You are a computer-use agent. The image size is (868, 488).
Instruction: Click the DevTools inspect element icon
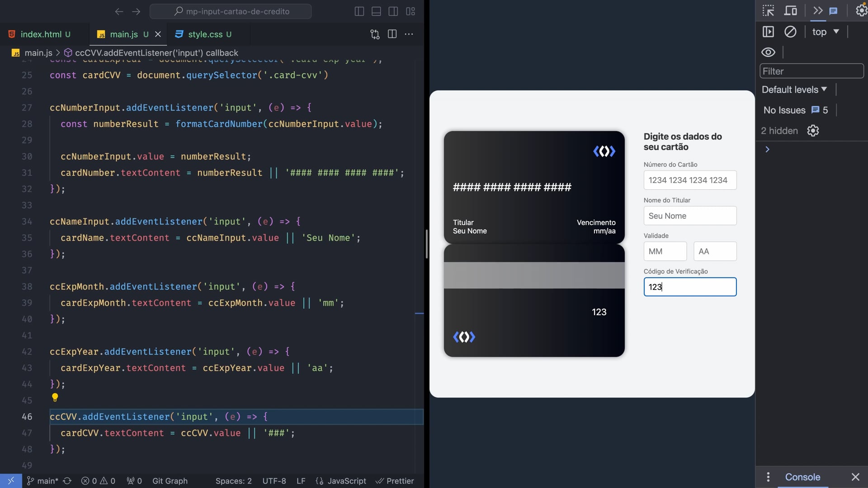[768, 11]
